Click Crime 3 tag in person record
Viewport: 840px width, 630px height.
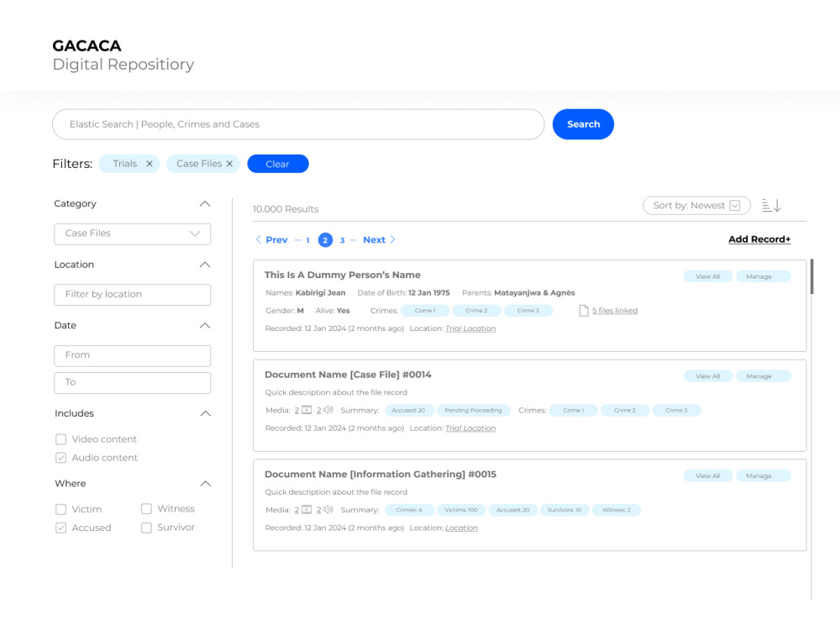click(528, 311)
